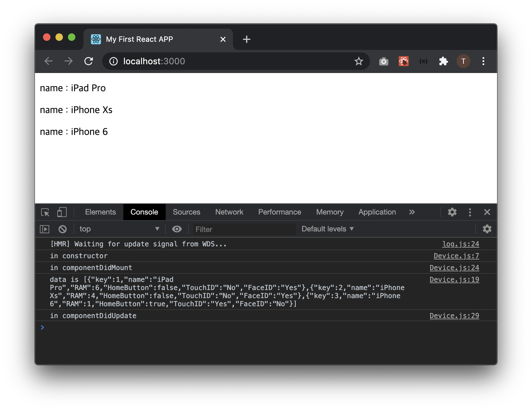Show more DevTools tabs chevron
This screenshot has width=532, height=411.
pyautogui.click(x=412, y=212)
